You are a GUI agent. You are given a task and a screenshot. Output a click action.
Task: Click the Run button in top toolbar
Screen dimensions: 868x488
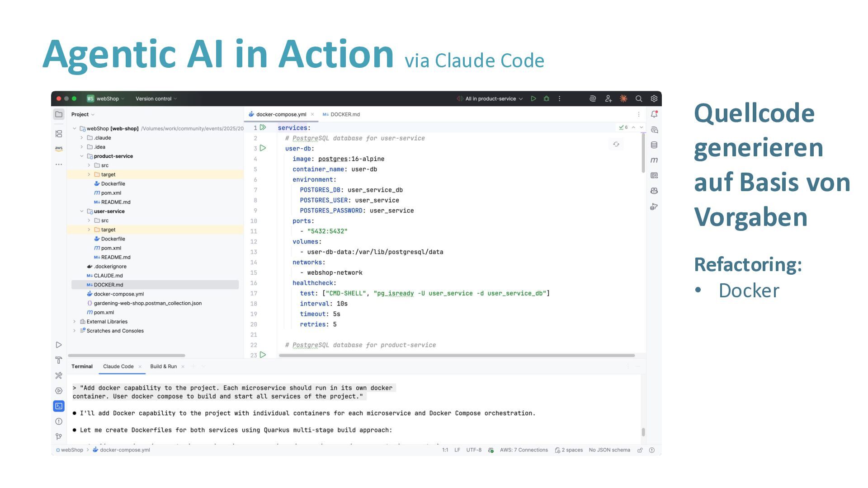(x=533, y=99)
